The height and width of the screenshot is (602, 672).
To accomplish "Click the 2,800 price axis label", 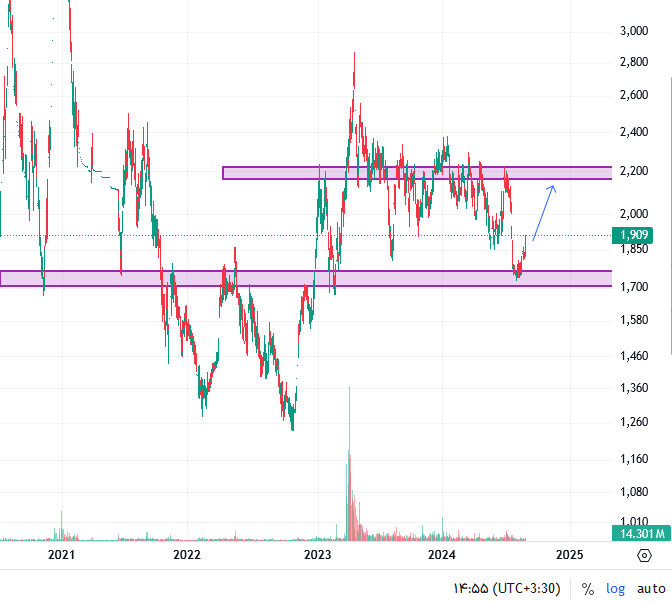I will click(634, 62).
